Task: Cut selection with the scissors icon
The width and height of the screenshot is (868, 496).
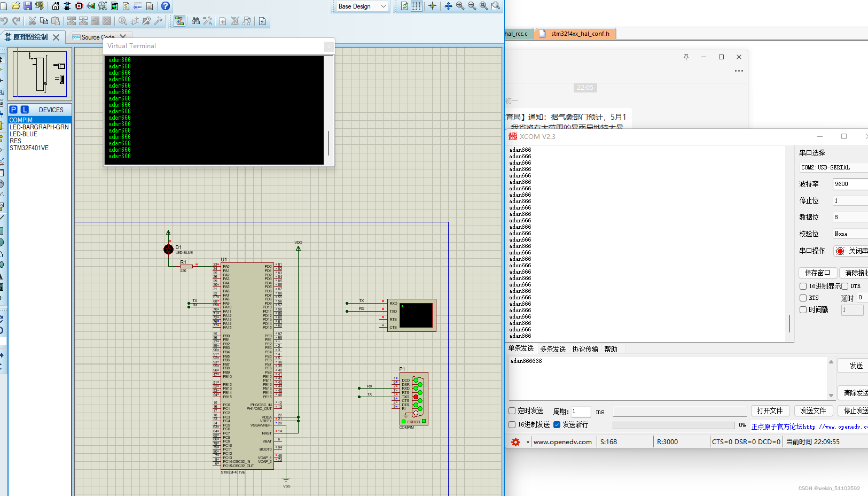Action: [x=32, y=21]
